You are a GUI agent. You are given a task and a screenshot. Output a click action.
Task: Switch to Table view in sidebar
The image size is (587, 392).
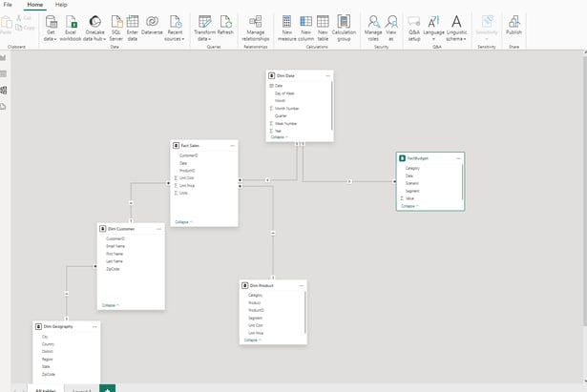pyautogui.click(x=4, y=73)
